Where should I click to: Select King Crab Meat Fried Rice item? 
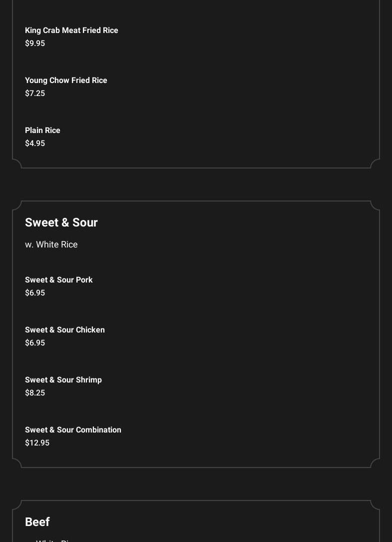(x=71, y=30)
